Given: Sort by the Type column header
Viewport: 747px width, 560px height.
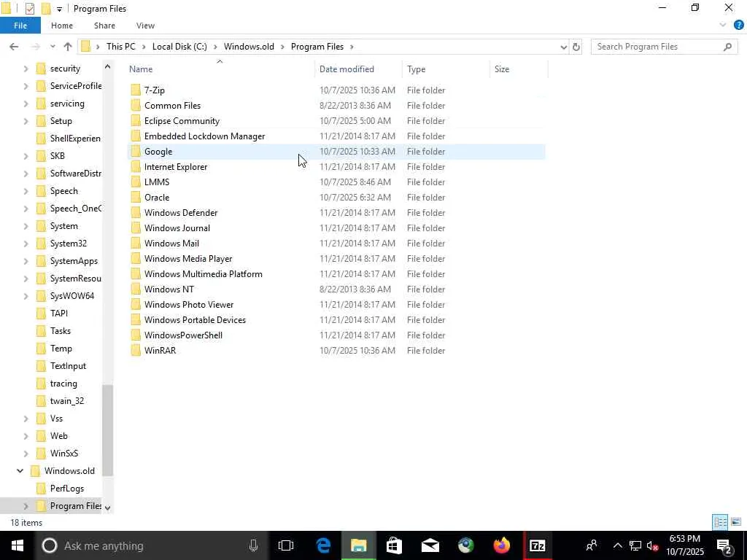Looking at the screenshot, I should pyautogui.click(x=416, y=69).
